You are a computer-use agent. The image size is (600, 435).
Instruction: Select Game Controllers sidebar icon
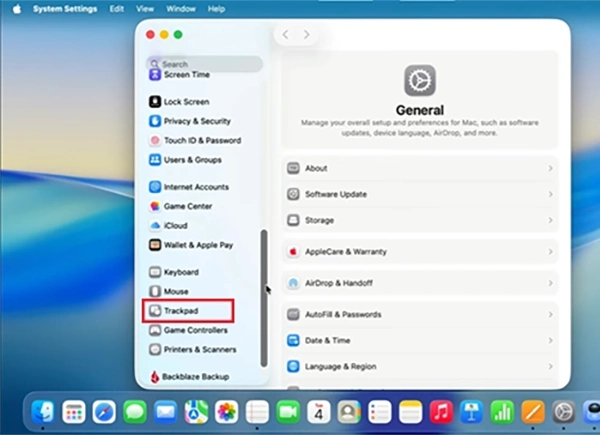click(155, 330)
